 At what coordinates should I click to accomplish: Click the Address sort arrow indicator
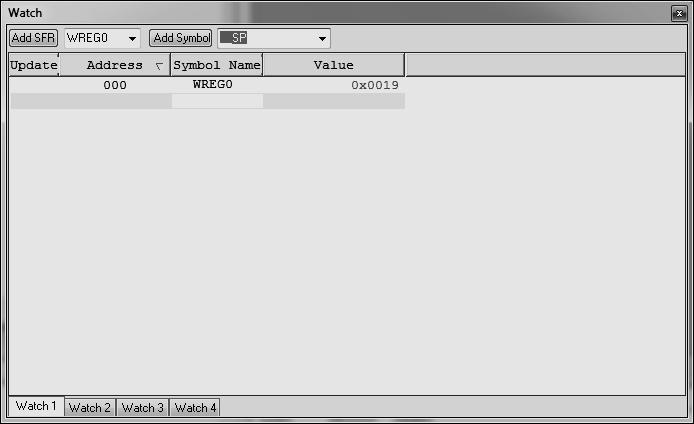point(159,66)
